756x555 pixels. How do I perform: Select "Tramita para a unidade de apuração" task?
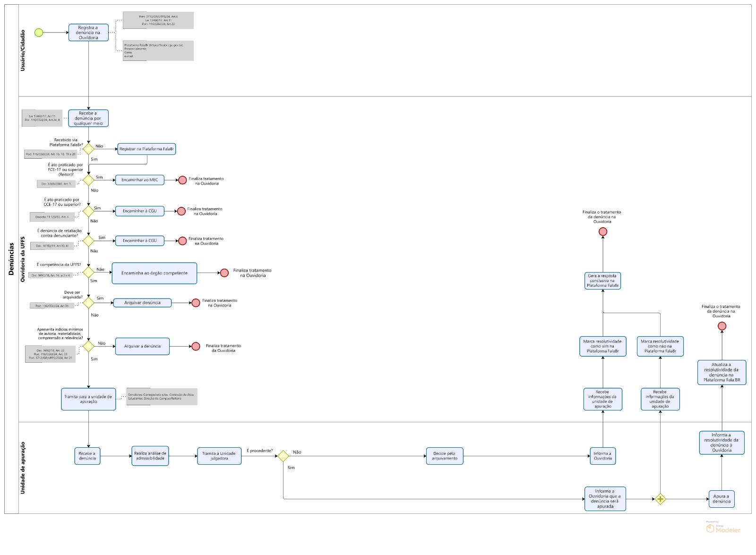coord(88,399)
